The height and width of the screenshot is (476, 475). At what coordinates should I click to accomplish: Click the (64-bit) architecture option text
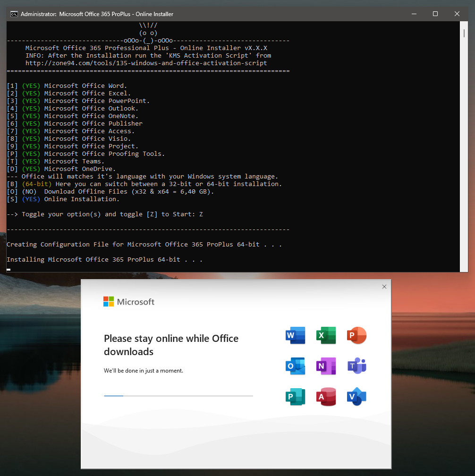[x=37, y=184]
